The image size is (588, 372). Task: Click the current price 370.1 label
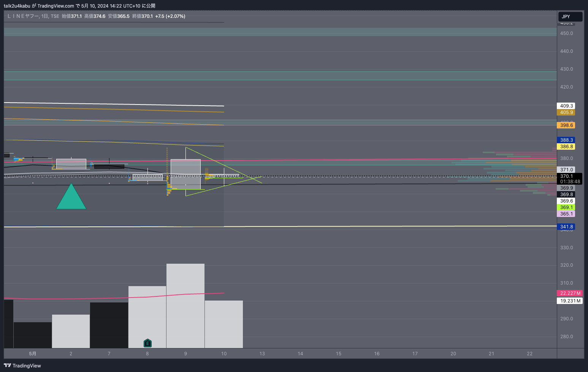[566, 176]
